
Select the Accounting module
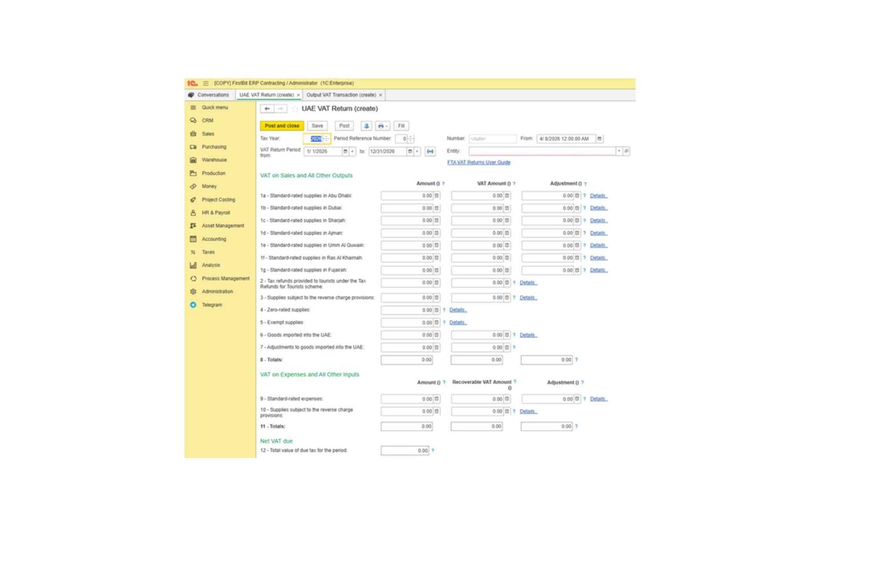(x=213, y=238)
